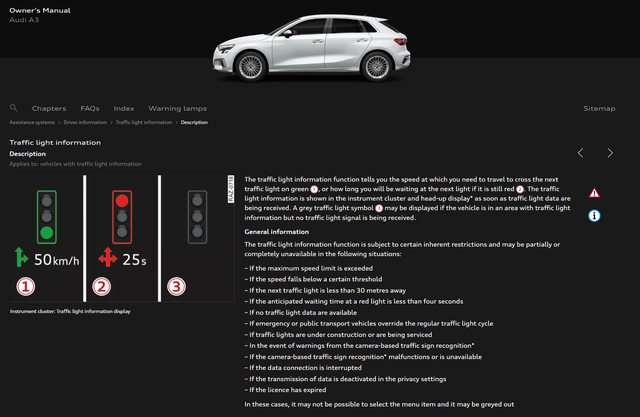Viewport: 640px width, 417px height.
Task: Open the FAQs tab
Action: coord(90,108)
